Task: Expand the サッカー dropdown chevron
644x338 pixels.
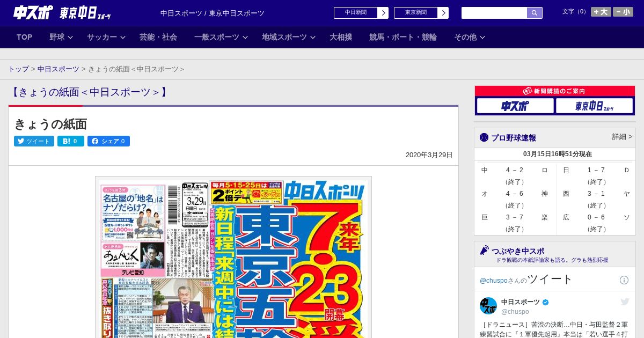Action: pyautogui.click(x=122, y=38)
